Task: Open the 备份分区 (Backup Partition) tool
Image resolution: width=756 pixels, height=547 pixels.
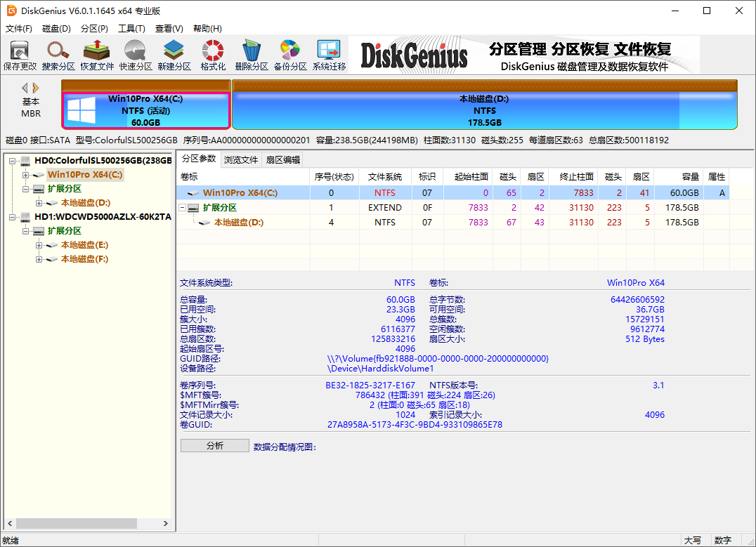Action: point(290,55)
